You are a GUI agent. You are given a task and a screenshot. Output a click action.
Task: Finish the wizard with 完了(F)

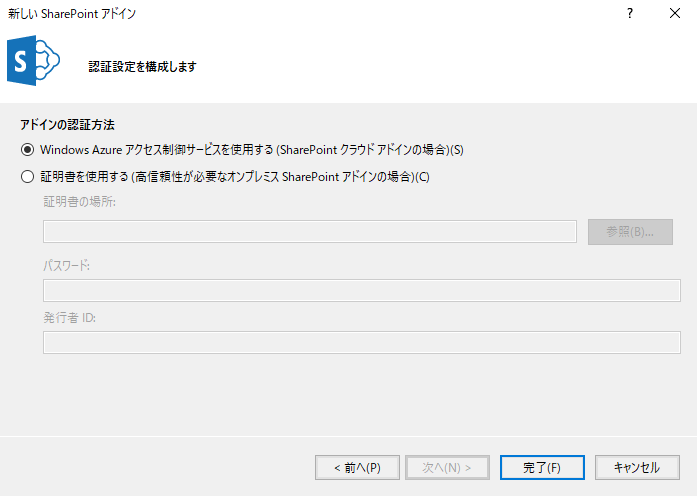click(x=542, y=467)
